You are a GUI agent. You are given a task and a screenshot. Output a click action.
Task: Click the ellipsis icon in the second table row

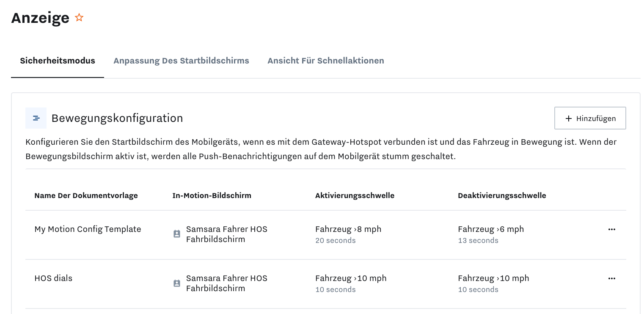click(x=611, y=278)
